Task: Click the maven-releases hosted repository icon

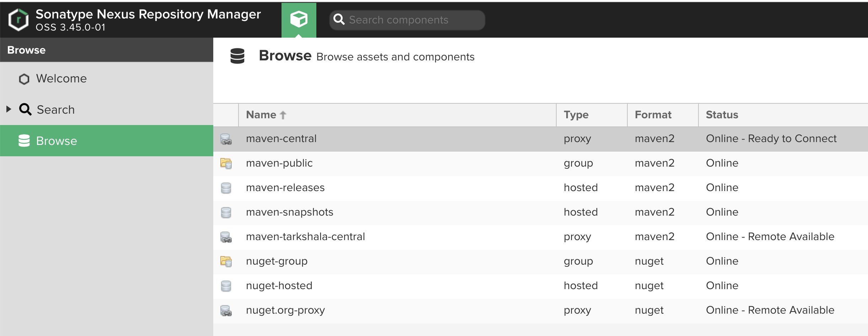Action: coord(226,188)
